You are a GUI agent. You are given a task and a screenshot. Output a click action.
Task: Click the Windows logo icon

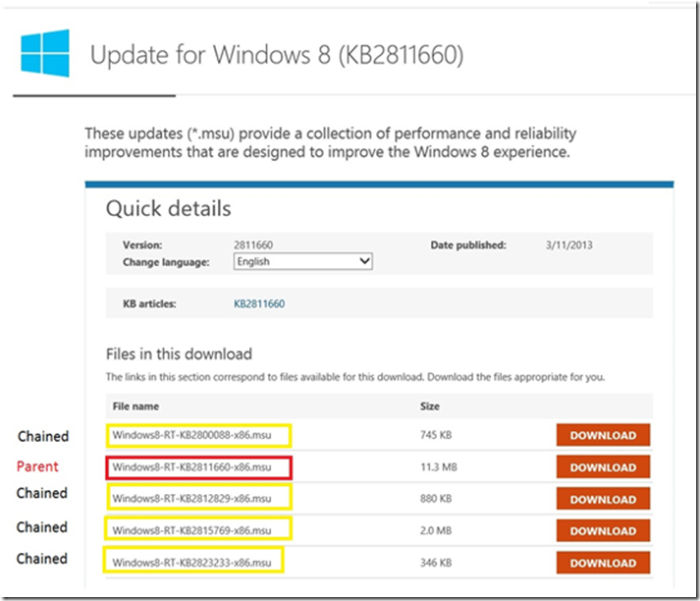pos(45,53)
